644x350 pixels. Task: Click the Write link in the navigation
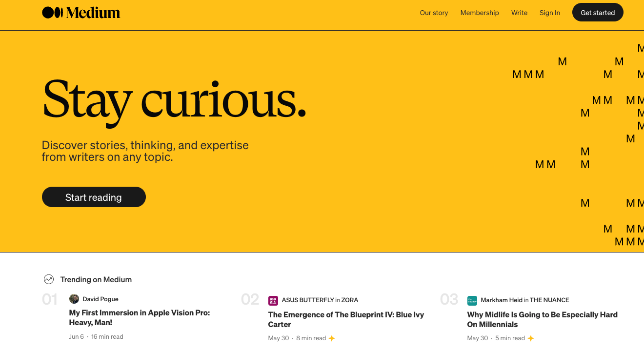pyautogui.click(x=519, y=13)
